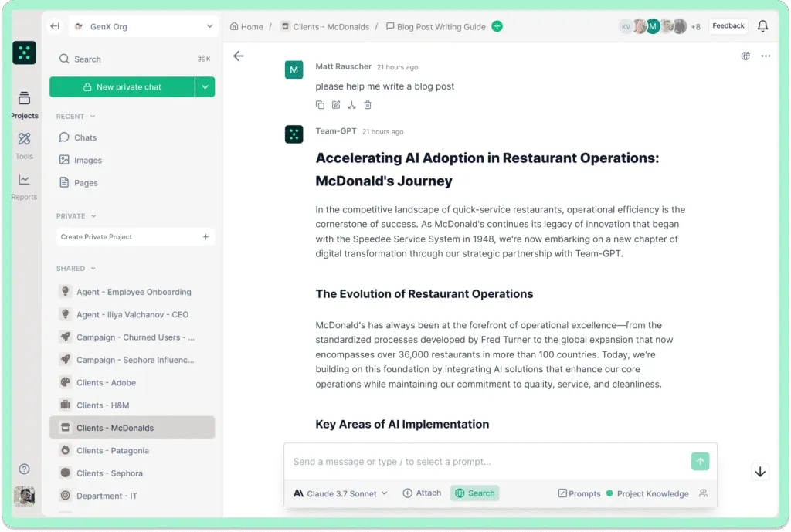Send message with green arrow button

[700, 462]
